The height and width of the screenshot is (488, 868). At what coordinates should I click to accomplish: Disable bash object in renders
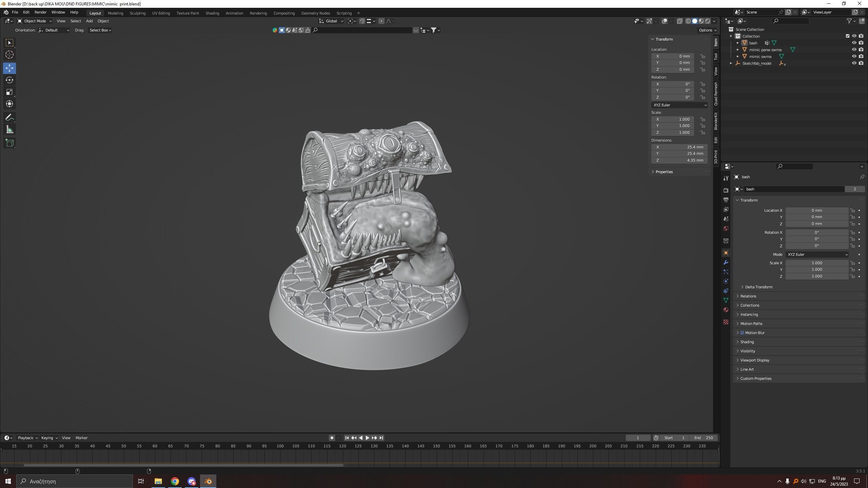tap(861, 43)
